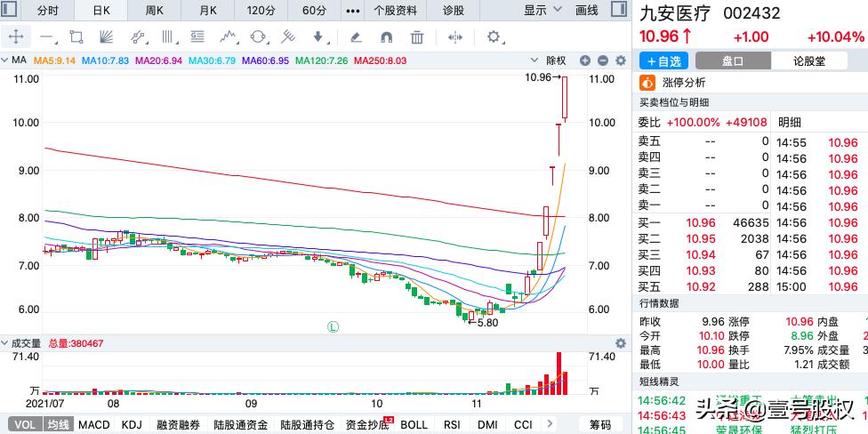Select the down arrow marker tool
Image resolution: width=868 pixels, height=434 pixels.
coord(319,37)
